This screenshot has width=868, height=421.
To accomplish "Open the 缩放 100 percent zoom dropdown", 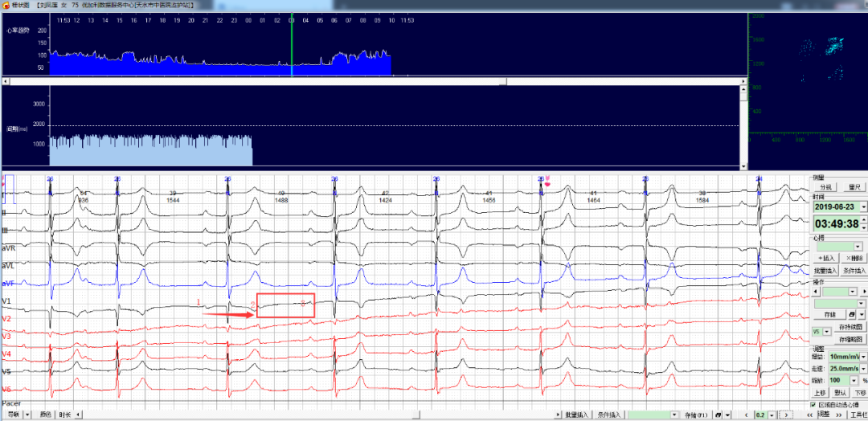I will tap(854, 380).
